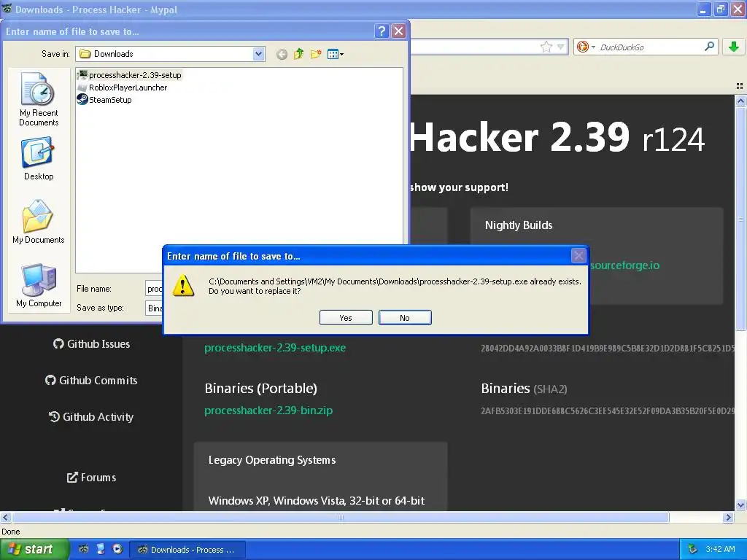
Task: Click the horizontal scrollbar thumb
Action: 340,517
